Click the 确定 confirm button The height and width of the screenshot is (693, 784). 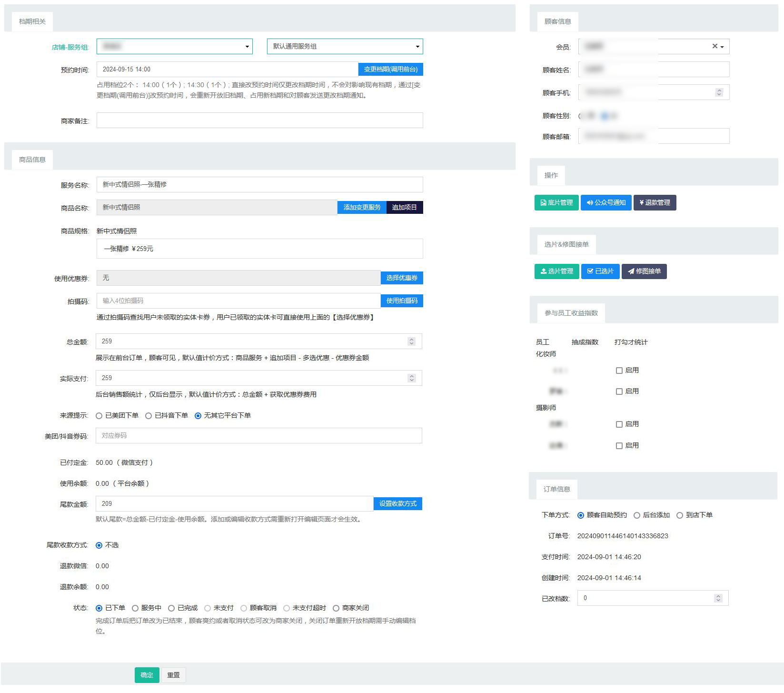coord(147,675)
